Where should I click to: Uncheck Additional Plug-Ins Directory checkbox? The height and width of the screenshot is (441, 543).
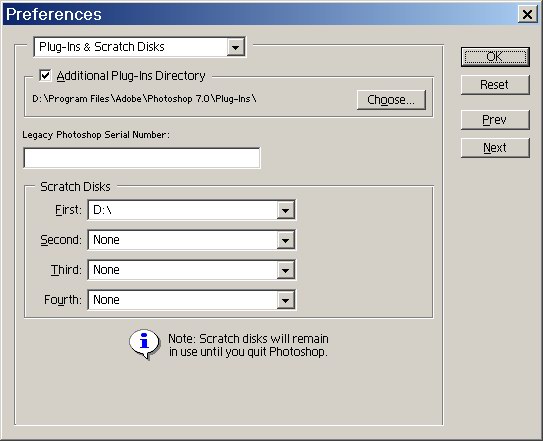[x=45, y=75]
